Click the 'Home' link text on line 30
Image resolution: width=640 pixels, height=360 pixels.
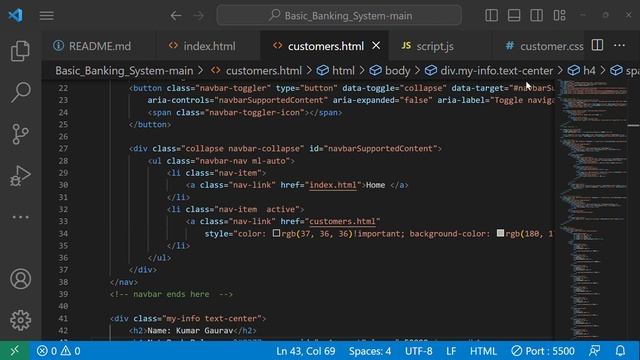[x=376, y=185]
